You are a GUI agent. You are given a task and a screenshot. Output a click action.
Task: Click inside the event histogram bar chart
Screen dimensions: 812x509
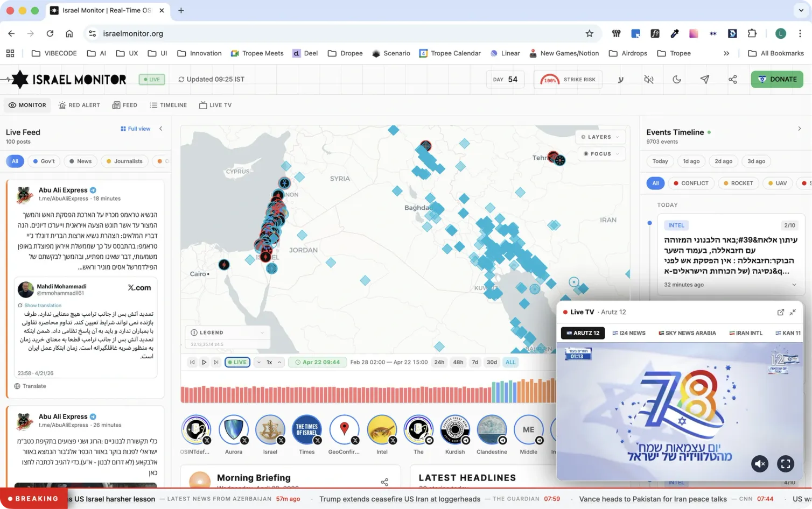tap(368, 391)
